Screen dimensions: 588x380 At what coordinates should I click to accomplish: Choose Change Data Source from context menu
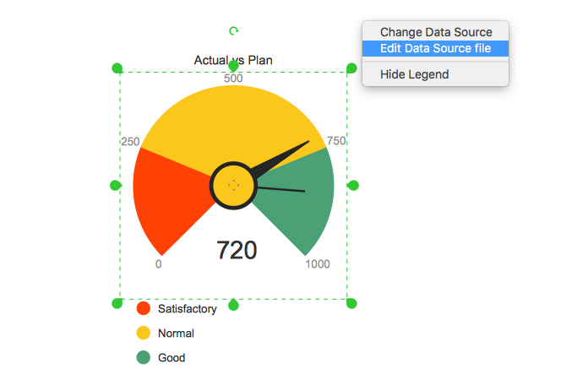[435, 32]
